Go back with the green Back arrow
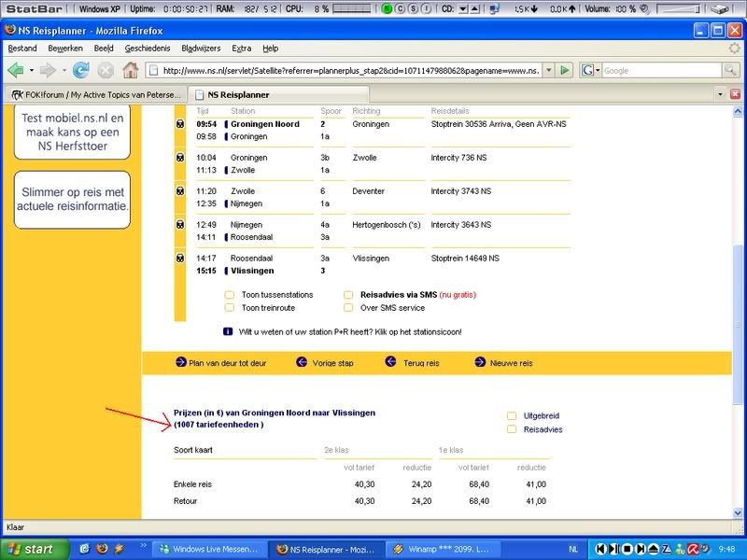The width and height of the screenshot is (747, 560). point(16,71)
